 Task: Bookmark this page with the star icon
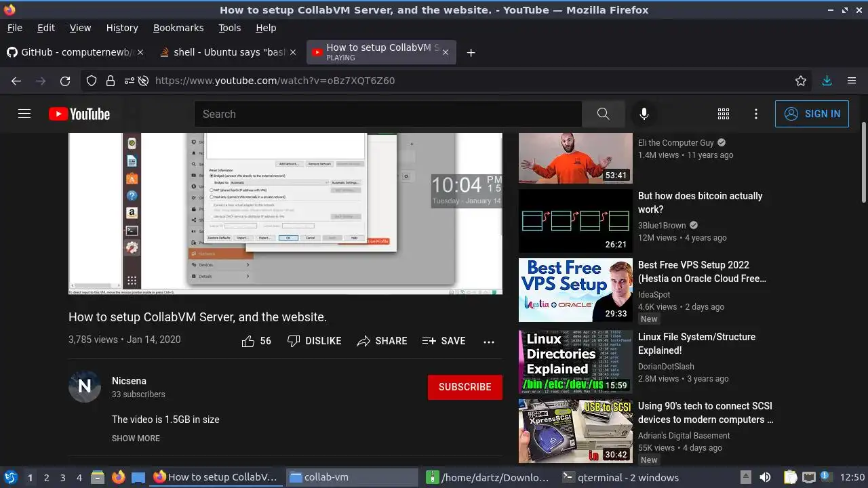(x=801, y=81)
